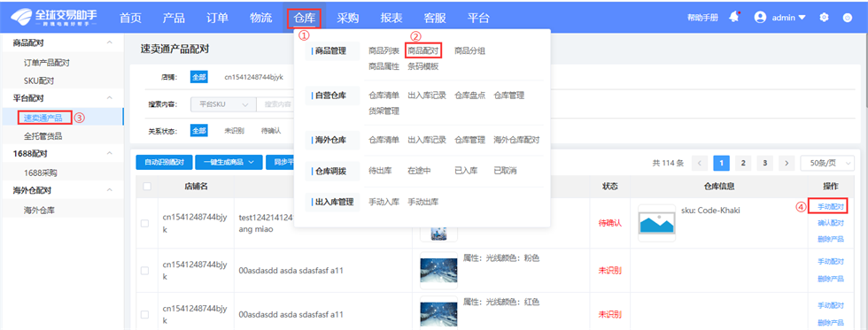The image size is (868, 330).
Task: Open the 平台SKU search type dropdown
Action: pos(223,104)
